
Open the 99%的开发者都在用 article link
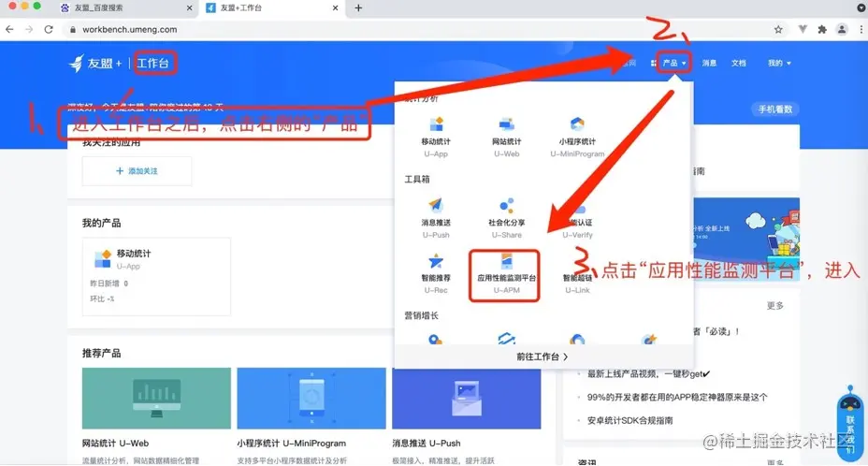677,398
